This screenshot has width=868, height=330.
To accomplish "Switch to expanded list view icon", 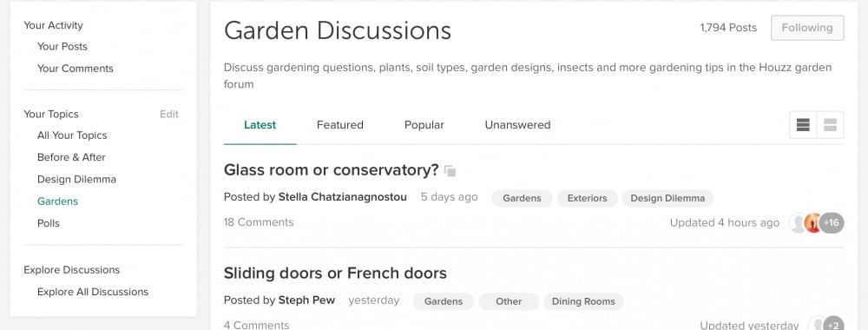I will click(830, 124).
